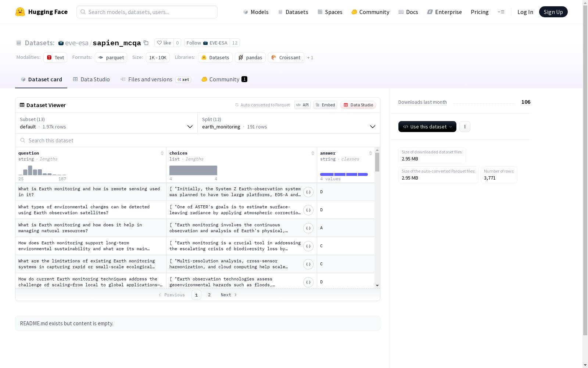The height and width of the screenshot is (368, 588).
Task: Like the sapien_mcqa dataset
Action: click(x=164, y=43)
